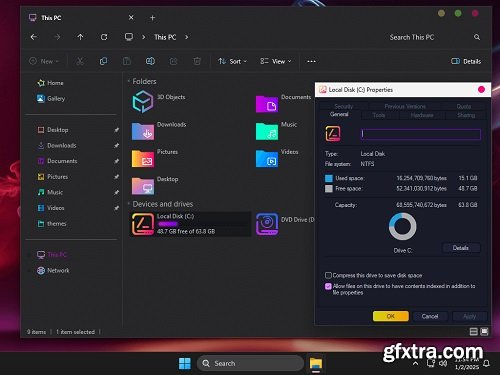Toggle the Details pane button

(x=466, y=61)
